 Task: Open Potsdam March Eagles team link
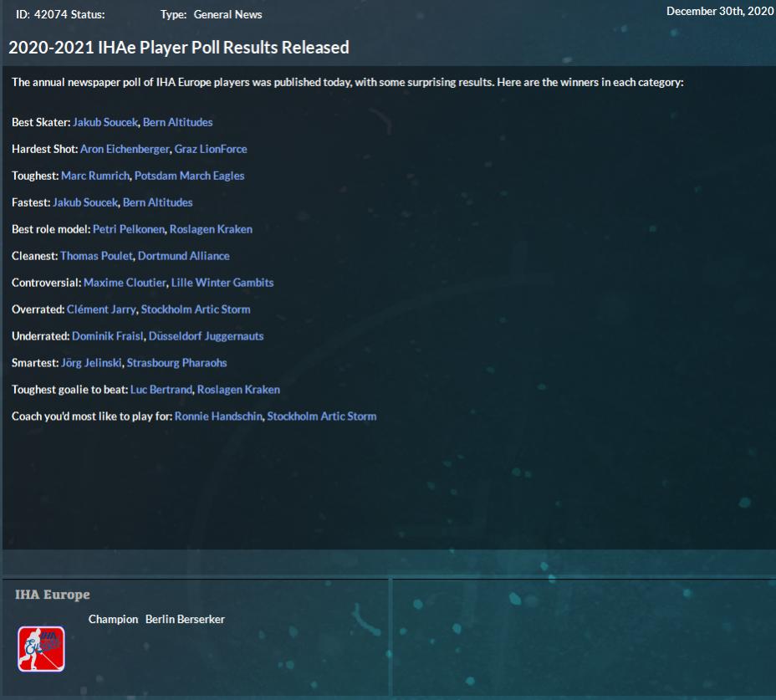point(190,176)
